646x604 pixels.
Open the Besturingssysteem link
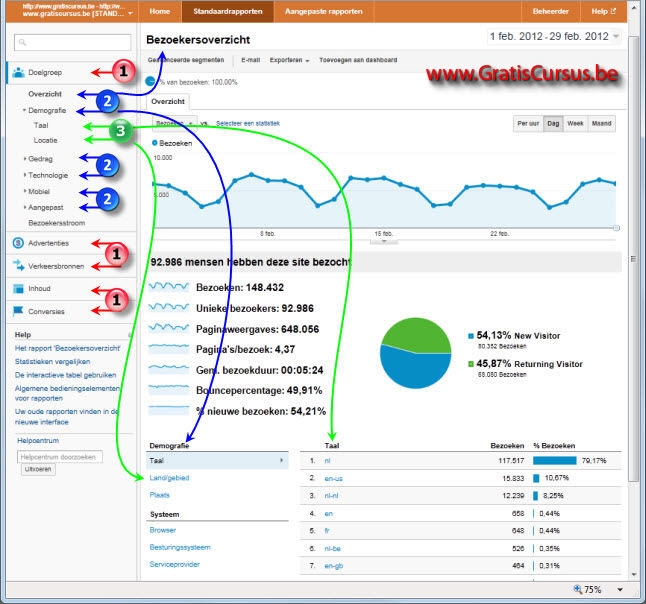point(180,548)
